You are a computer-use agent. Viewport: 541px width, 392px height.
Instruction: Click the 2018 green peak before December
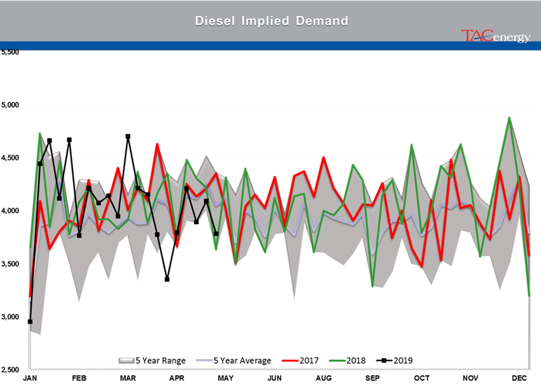tap(509, 118)
